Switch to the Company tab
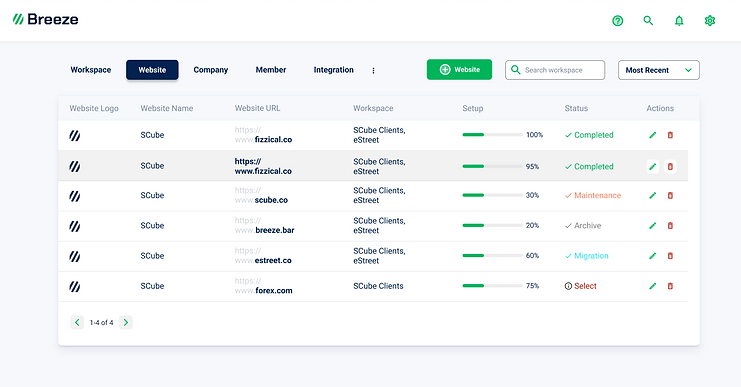Image resolution: width=741 pixels, height=387 pixels. click(210, 70)
